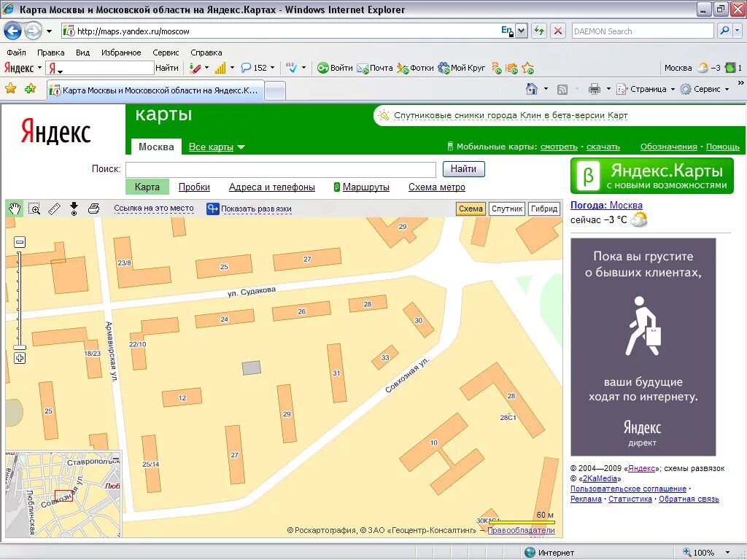Open the Вид menu

[x=83, y=52]
